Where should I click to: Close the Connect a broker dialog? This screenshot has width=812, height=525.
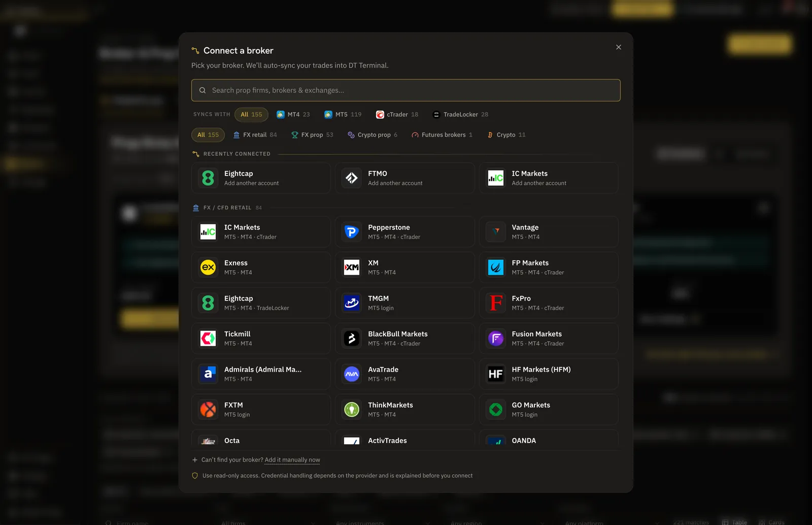tap(619, 47)
